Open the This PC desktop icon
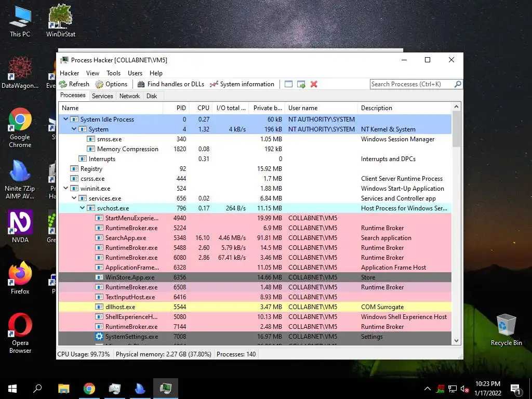The width and height of the screenshot is (532, 399). tap(20, 22)
